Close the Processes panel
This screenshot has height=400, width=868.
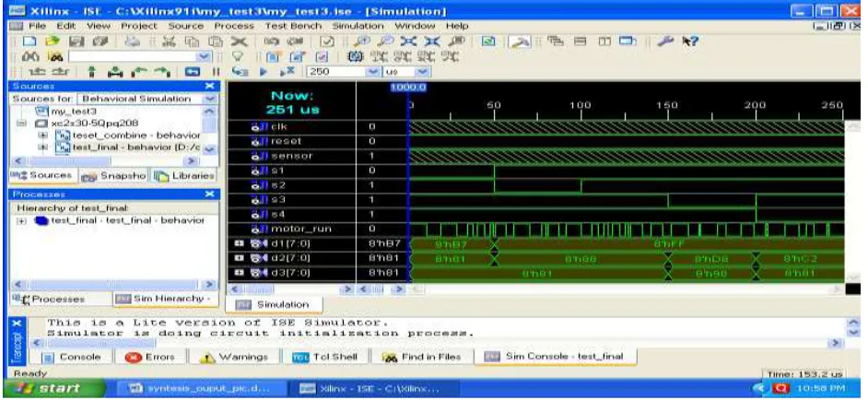(209, 194)
